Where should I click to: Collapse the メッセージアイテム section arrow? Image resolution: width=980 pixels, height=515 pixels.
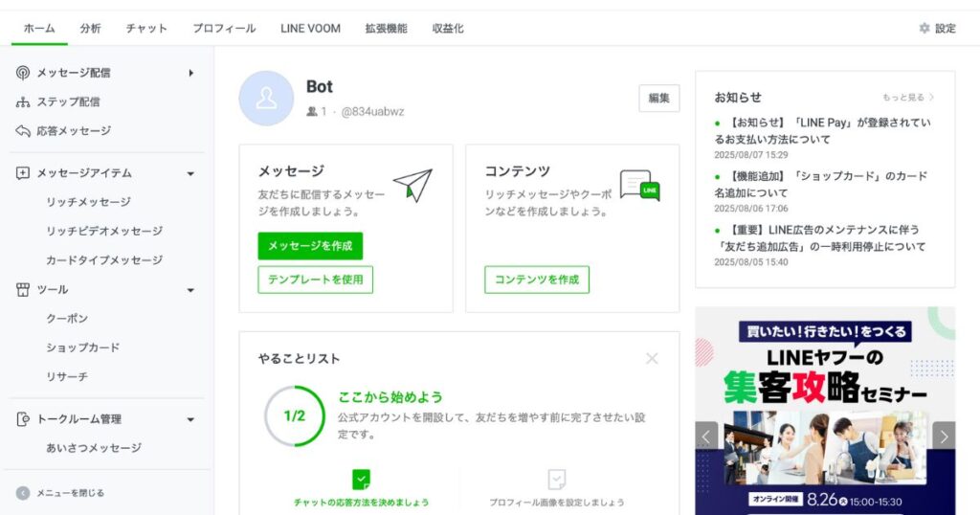190,174
